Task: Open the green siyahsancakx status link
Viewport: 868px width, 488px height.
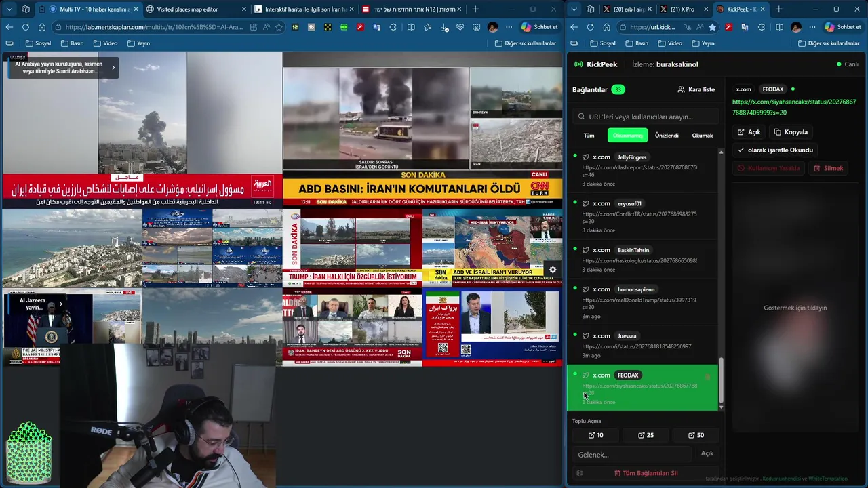Action: 793,107
